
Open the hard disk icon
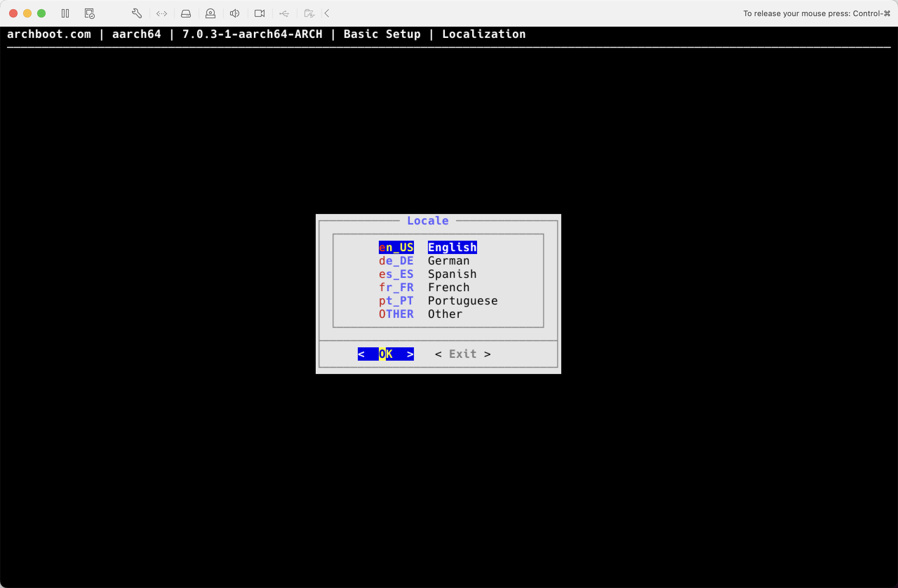click(x=186, y=14)
